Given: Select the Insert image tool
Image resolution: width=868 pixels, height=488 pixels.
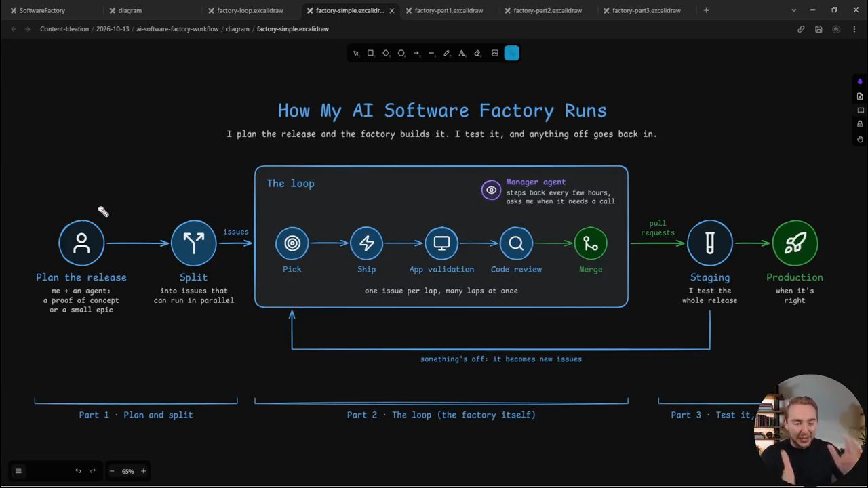Looking at the screenshot, I should point(495,53).
